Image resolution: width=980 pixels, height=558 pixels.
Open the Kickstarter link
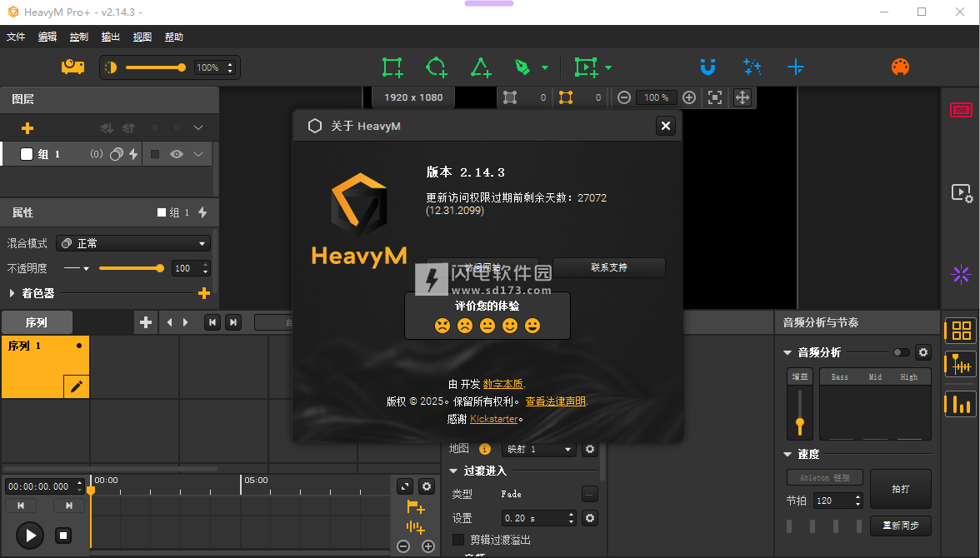coord(493,419)
